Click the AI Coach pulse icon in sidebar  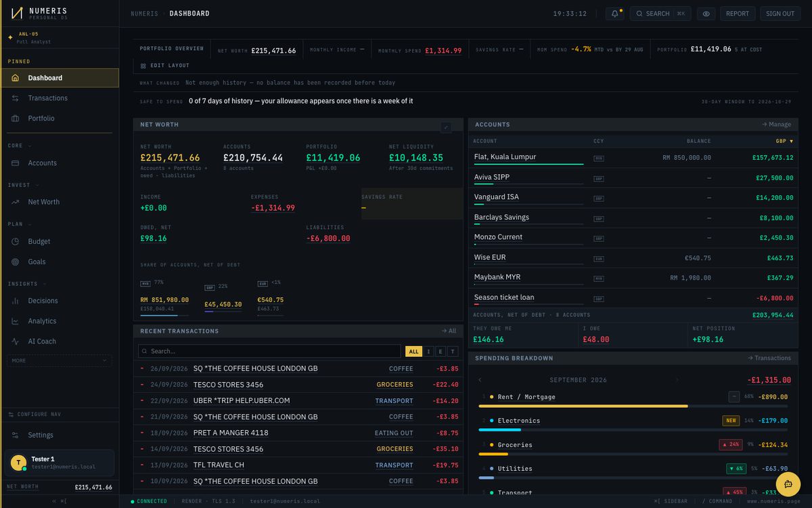tap(15, 341)
